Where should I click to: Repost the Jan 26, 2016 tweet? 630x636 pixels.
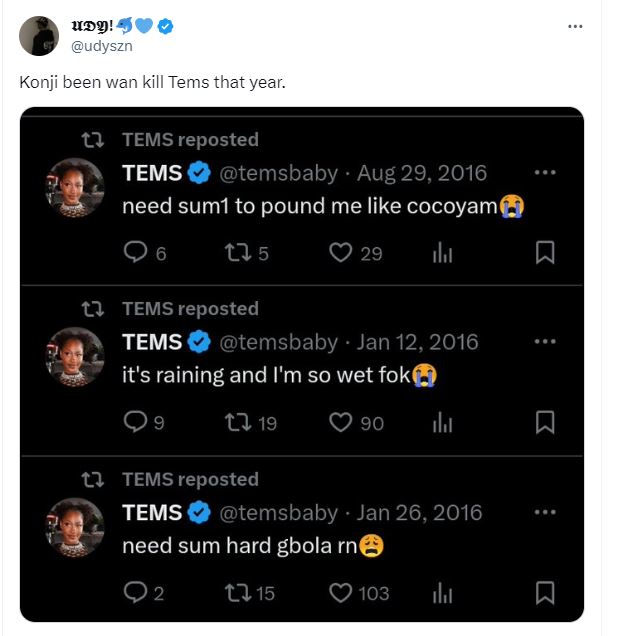237,593
